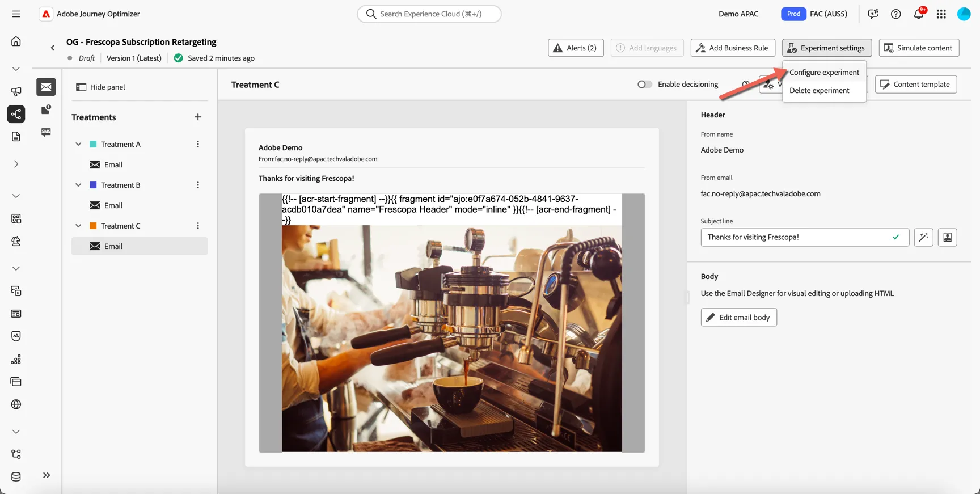Click Alerts (2) button

(x=576, y=48)
